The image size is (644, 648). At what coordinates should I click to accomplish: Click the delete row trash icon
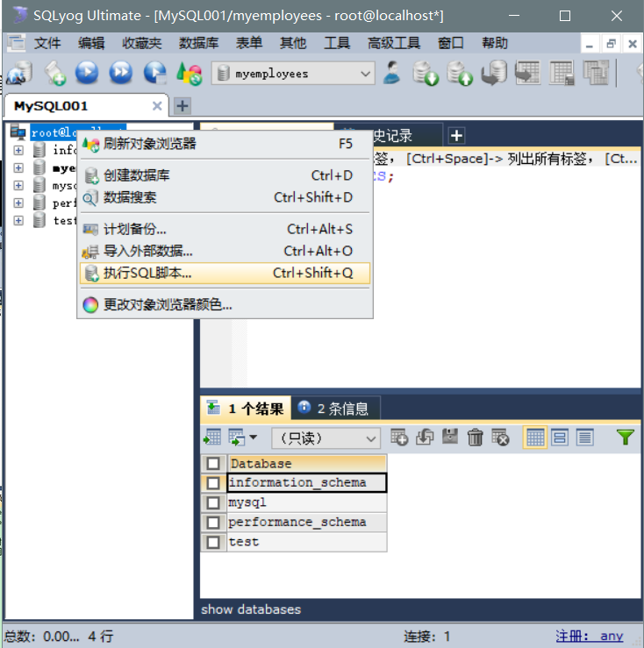pos(475,438)
